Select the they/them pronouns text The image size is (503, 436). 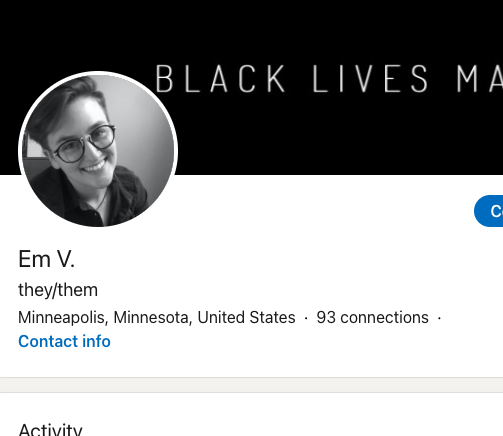58,290
